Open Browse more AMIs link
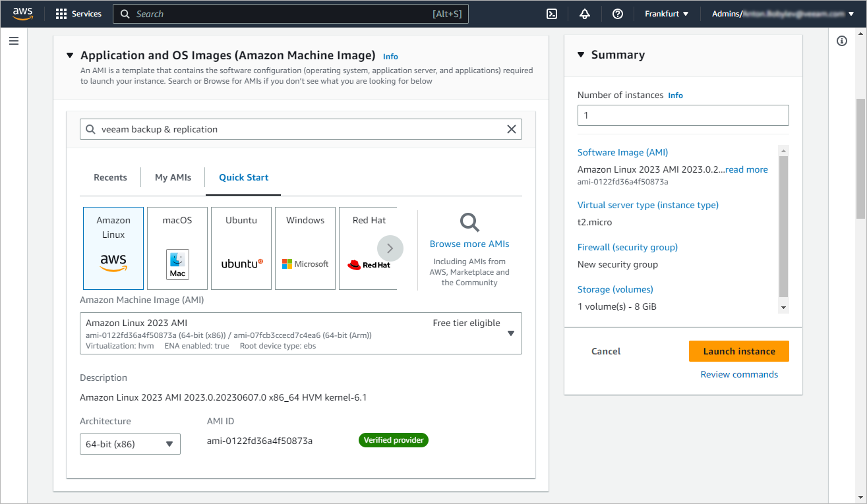The image size is (867, 504). pyautogui.click(x=469, y=244)
